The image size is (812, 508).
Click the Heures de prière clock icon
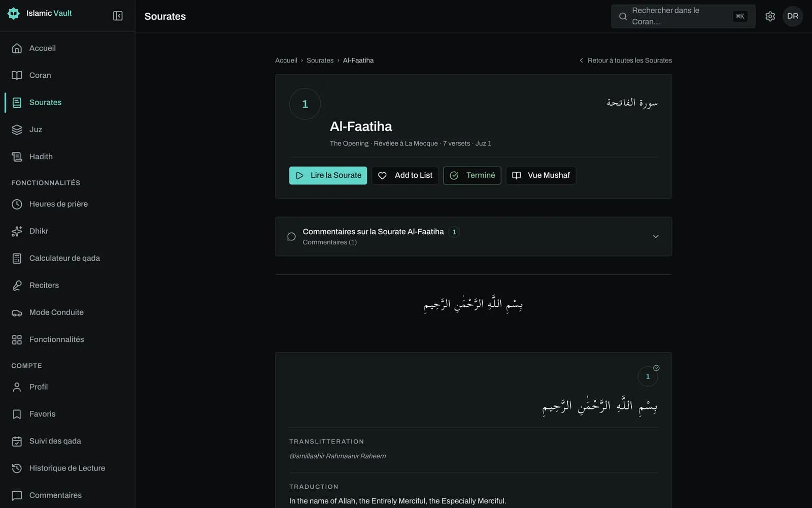[x=17, y=204]
